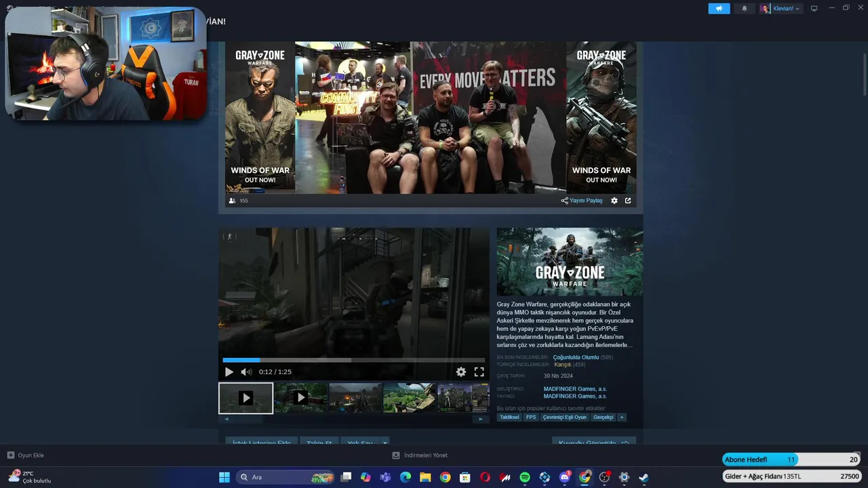868x488 pixels.
Task: Launch Microsoft Copilot from taskbar
Action: 366,477
